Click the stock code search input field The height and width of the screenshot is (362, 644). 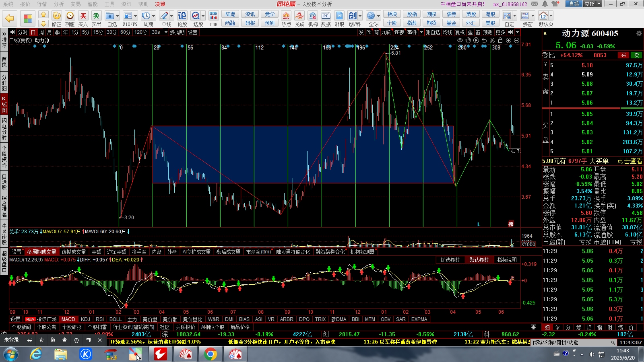(574, 342)
